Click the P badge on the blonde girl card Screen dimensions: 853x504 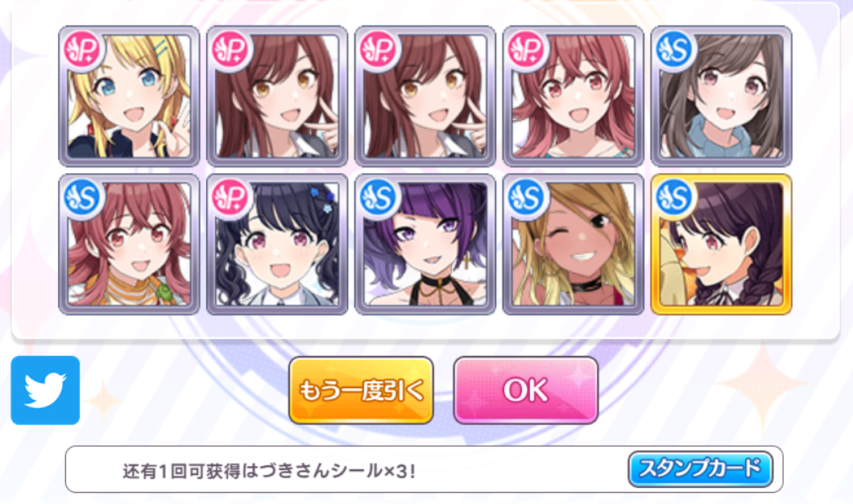pos(83,50)
